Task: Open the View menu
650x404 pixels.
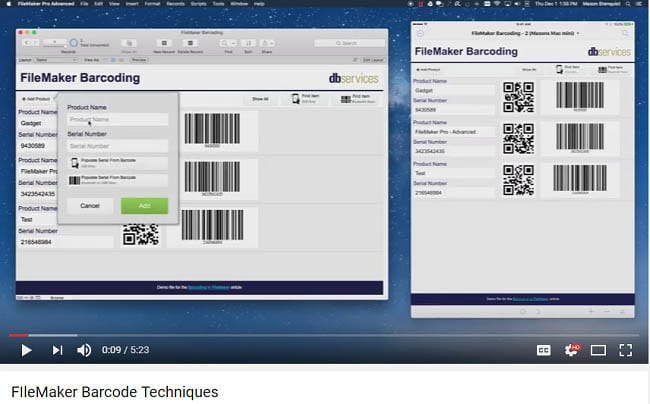Action: click(x=114, y=4)
